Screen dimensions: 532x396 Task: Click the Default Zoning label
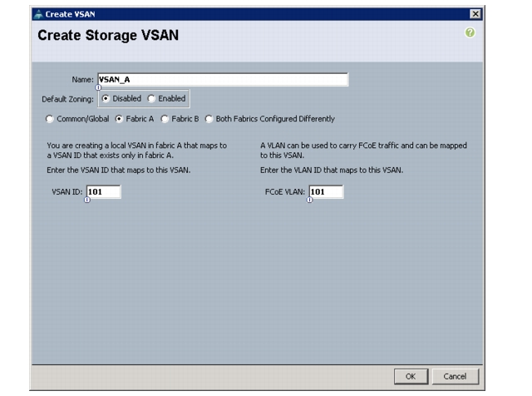tap(67, 99)
